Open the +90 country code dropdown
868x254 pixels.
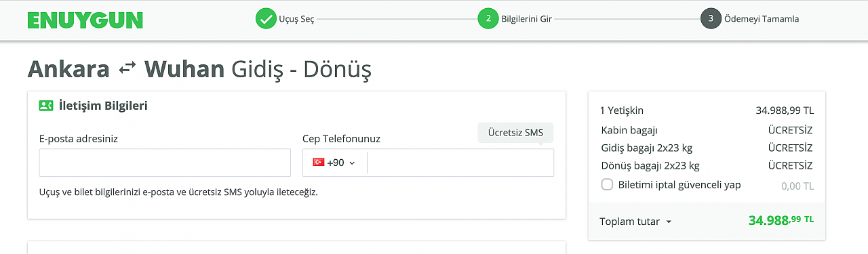point(334,163)
